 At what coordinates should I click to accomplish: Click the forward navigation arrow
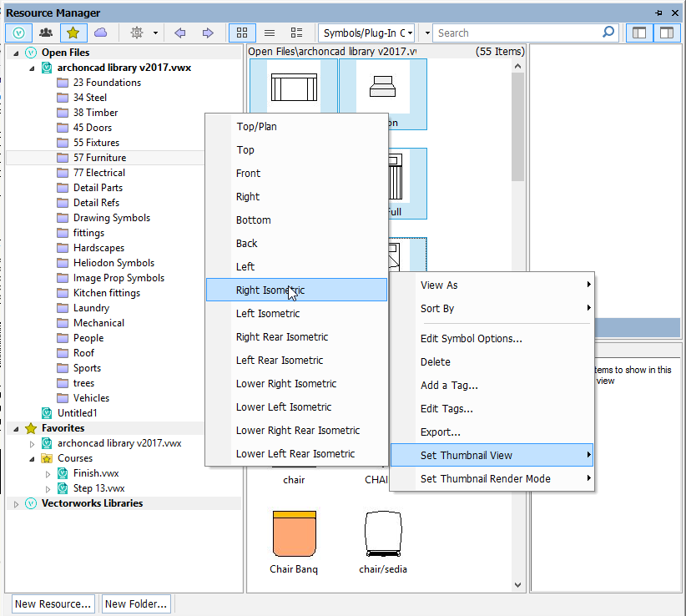pyautogui.click(x=206, y=33)
